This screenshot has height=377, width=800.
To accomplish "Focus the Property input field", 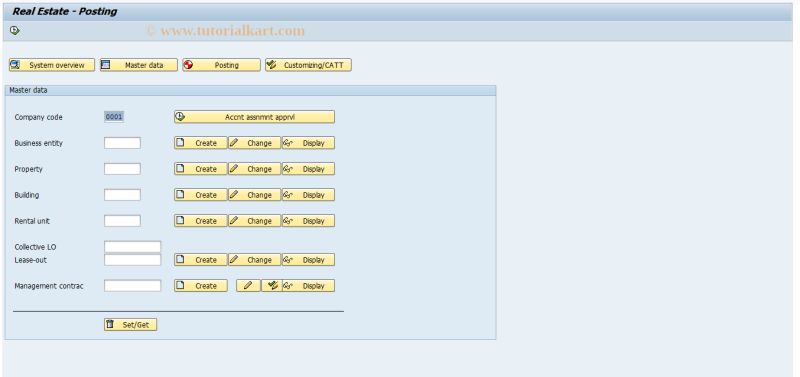I will pyautogui.click(x=122, y=169).
